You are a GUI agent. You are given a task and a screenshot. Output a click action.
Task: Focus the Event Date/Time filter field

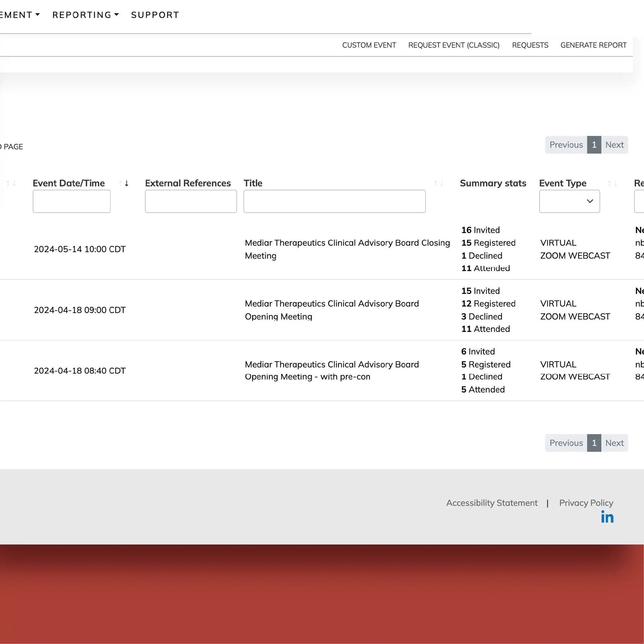click(72, 201)
